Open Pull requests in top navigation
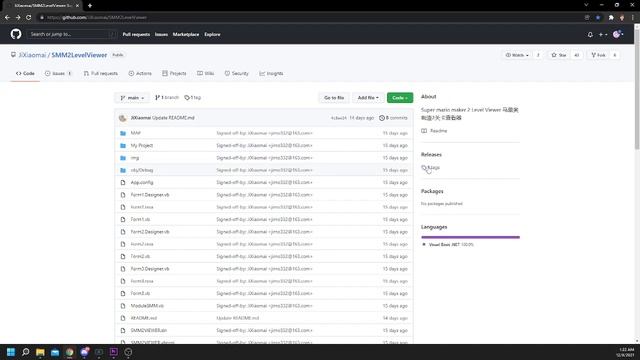The image size is (640, 360). (136, 34)
